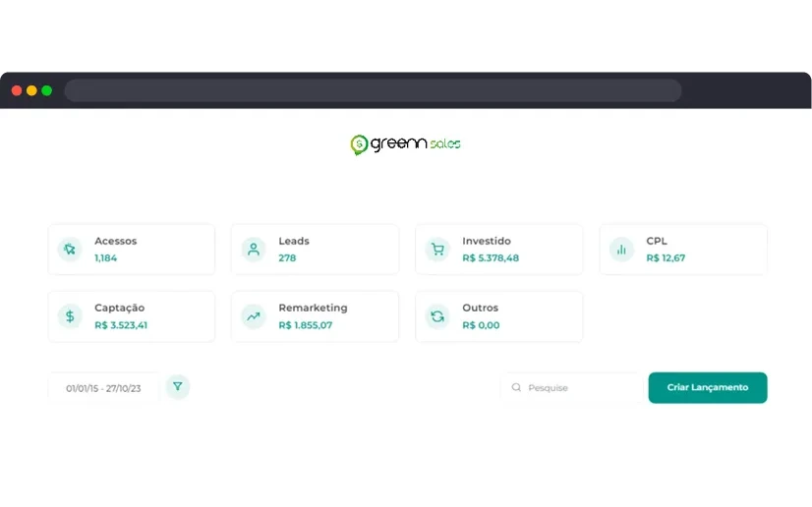This screenshot has height=507, width=812.
Task: Click the Leads value 278
Action: [287, 257]
